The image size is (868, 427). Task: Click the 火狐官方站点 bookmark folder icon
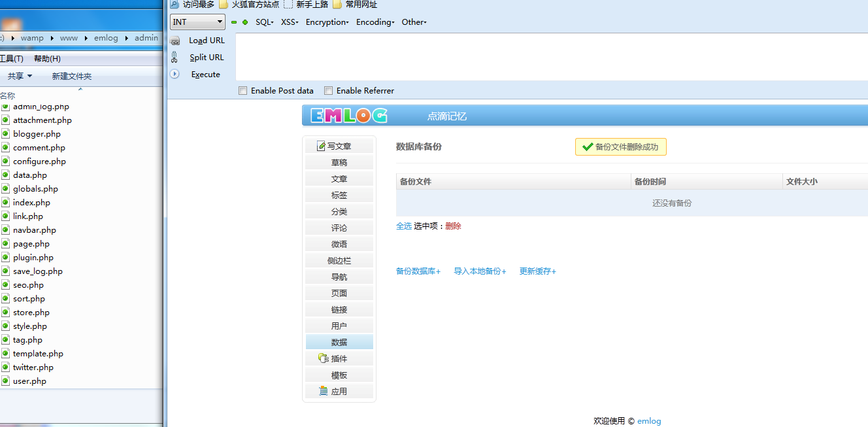click(224, 5)
